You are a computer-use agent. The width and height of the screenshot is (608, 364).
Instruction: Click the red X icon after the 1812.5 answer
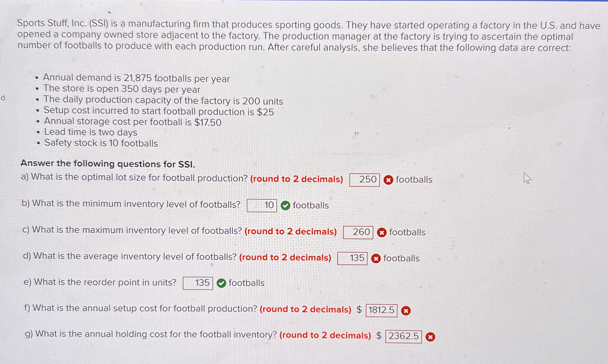click(x=406, y=311)
